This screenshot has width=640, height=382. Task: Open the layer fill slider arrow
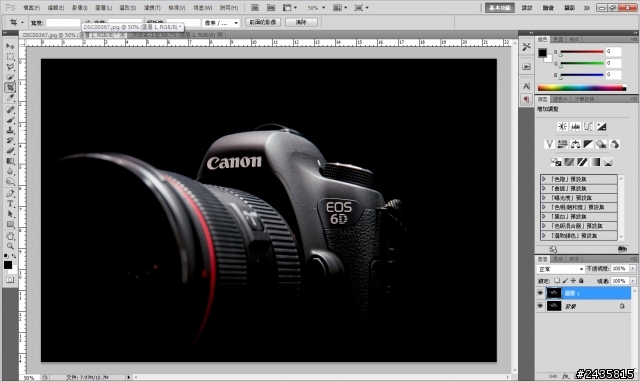click(x=633, y=281)
